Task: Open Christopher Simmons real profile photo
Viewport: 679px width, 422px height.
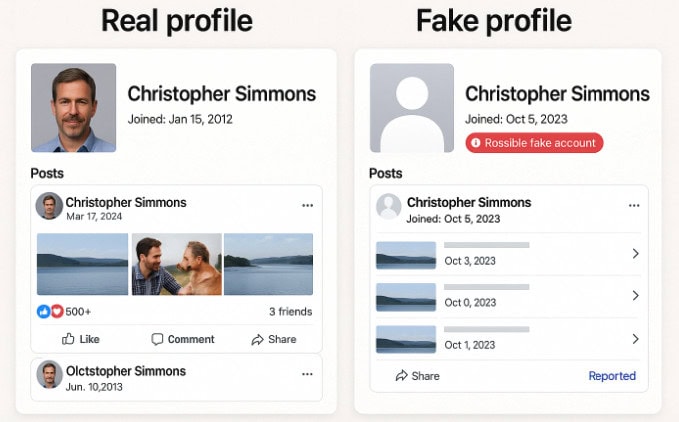Action: [x=73, y=108]
